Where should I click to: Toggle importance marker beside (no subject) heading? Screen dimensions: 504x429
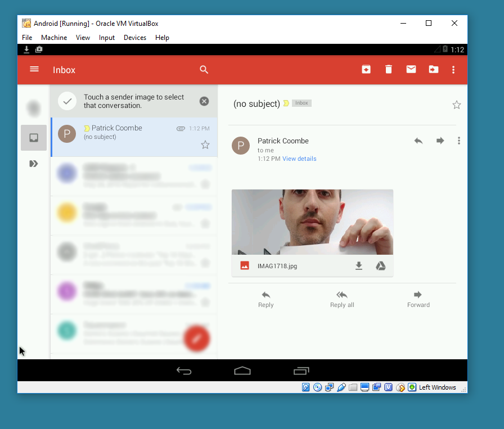tap(286, 103)
